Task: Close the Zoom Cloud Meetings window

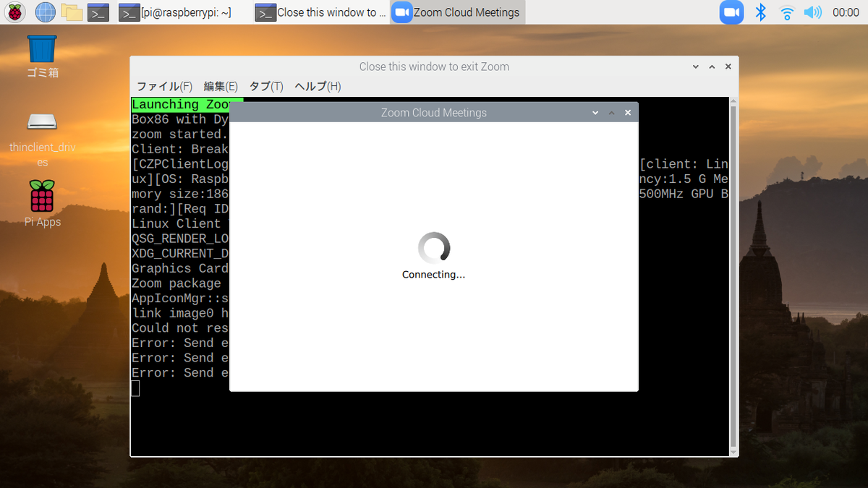Action: tap(628, 113)
